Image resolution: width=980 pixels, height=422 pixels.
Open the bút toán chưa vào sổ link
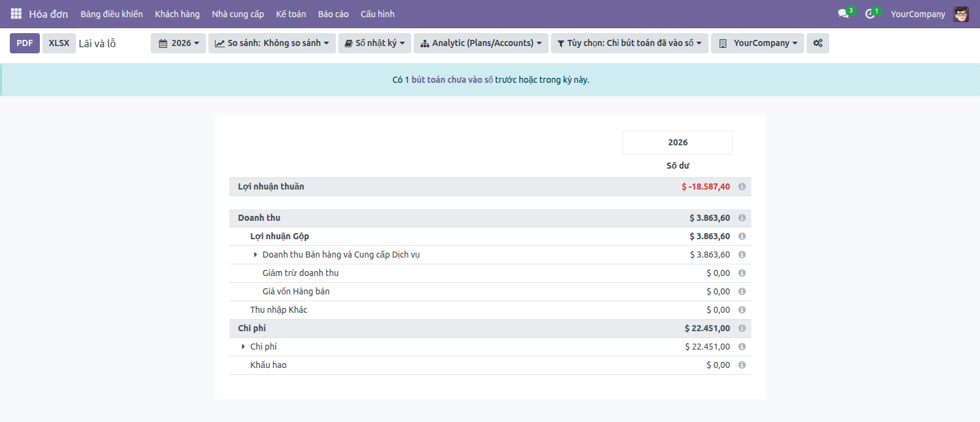pos(452,80)
